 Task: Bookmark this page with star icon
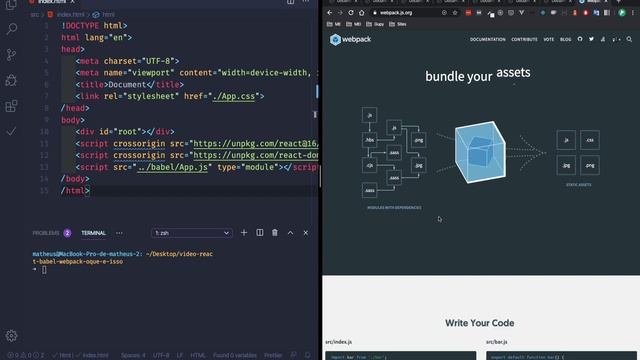coord(455,13)
